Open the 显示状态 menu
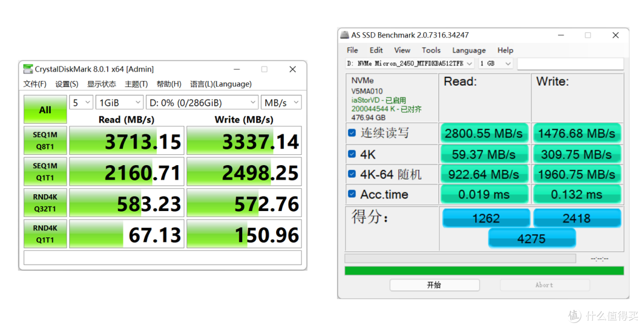The image size is (644, 329). click(x=101, y=84)
